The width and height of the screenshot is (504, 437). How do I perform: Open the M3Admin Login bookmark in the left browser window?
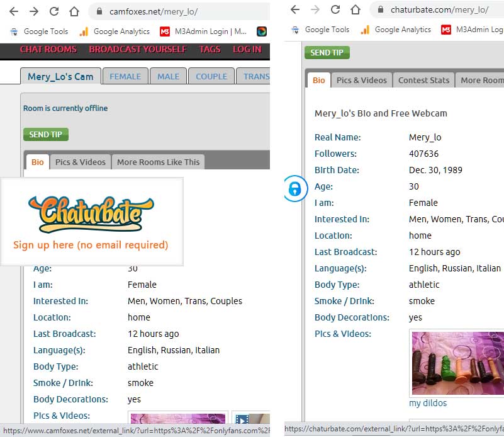pos(203,31)
